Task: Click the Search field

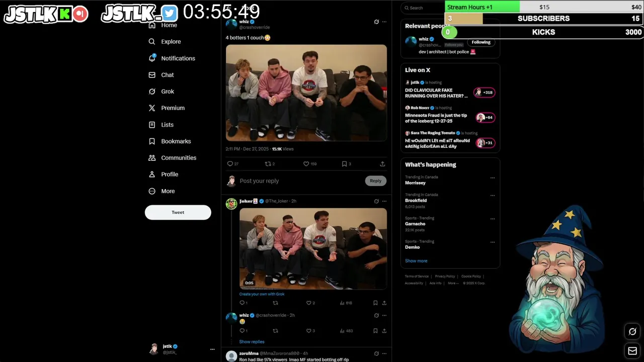Action: tap(422, 8)
